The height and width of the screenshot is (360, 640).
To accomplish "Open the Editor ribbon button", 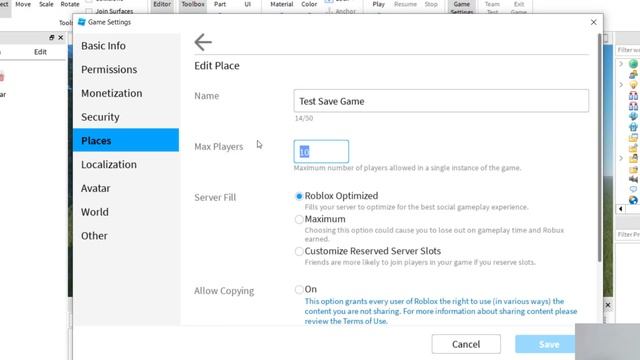I will click(x=162, y=6).
